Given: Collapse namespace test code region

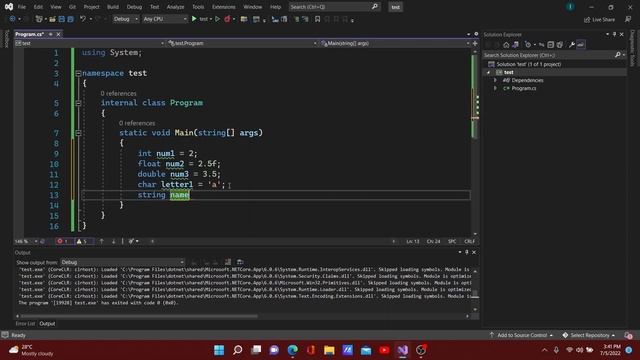Looking at the screenshot, I should point(78,73).
